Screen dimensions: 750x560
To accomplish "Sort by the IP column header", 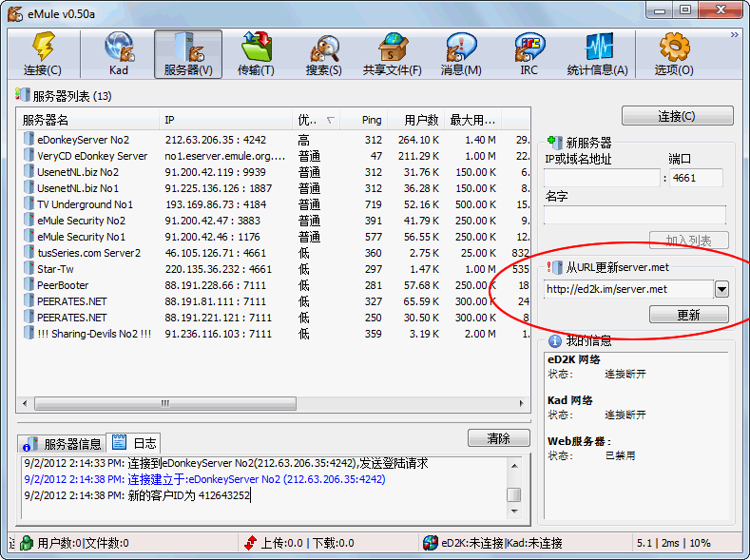I will 226,120.
